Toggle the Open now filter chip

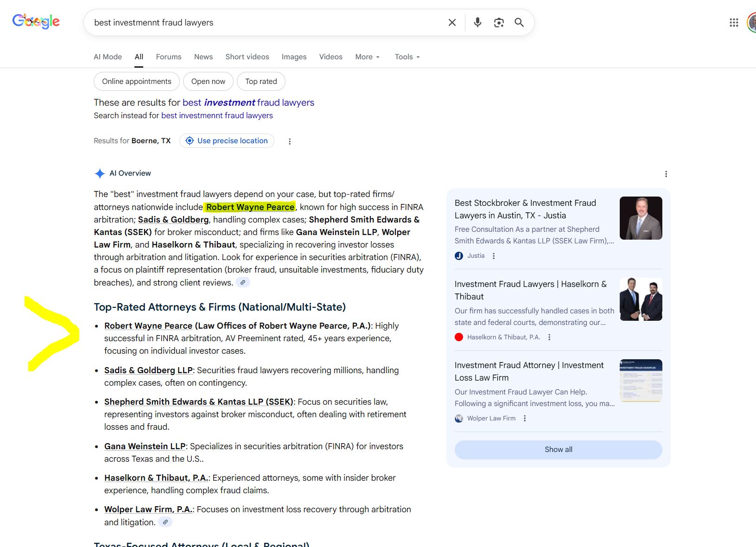208,82
